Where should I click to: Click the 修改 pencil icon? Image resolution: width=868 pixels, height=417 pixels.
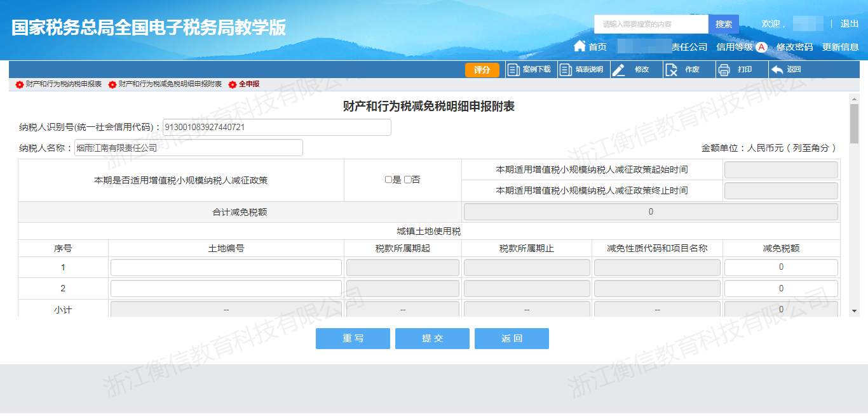pos(618,70)
